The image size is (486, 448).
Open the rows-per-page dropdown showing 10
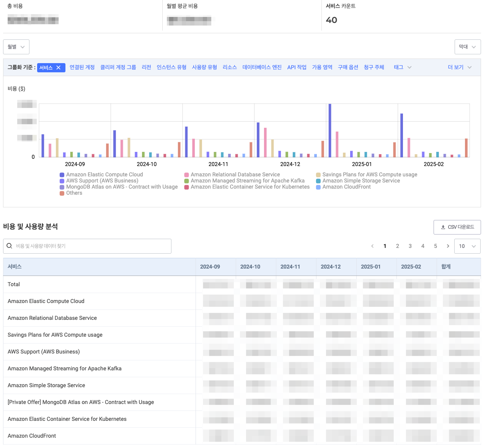pos(467,246)
